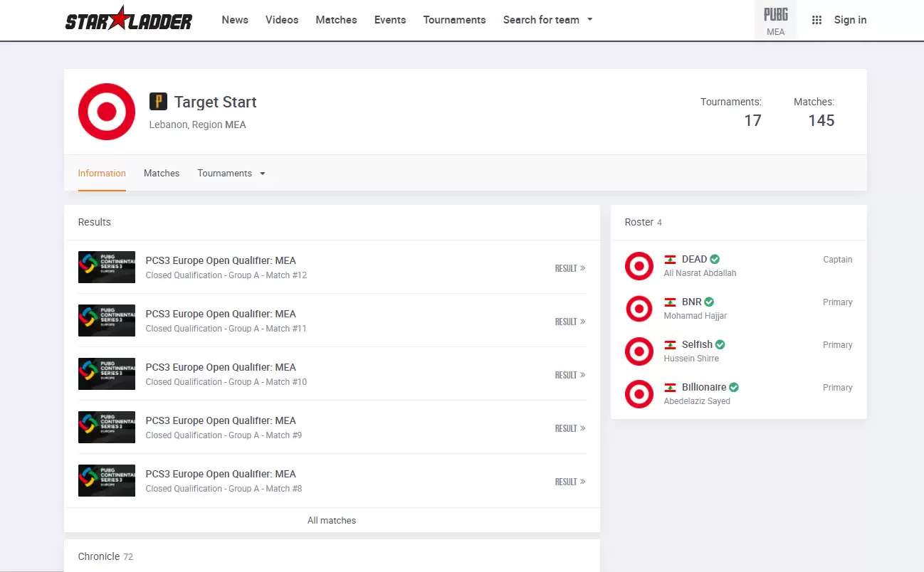This screenshot has width=924, height=572.
Task: Click DEAD player's avatar icon
Action: coord(639,266)
